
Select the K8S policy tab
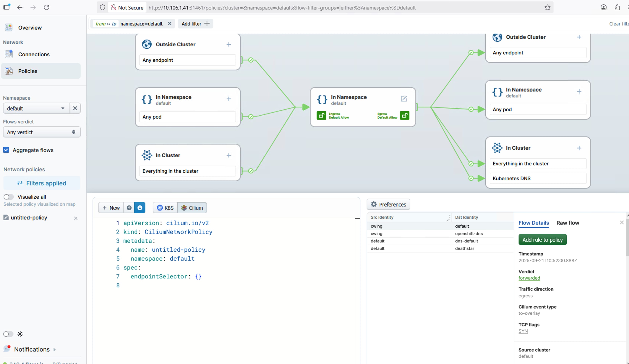165,208
